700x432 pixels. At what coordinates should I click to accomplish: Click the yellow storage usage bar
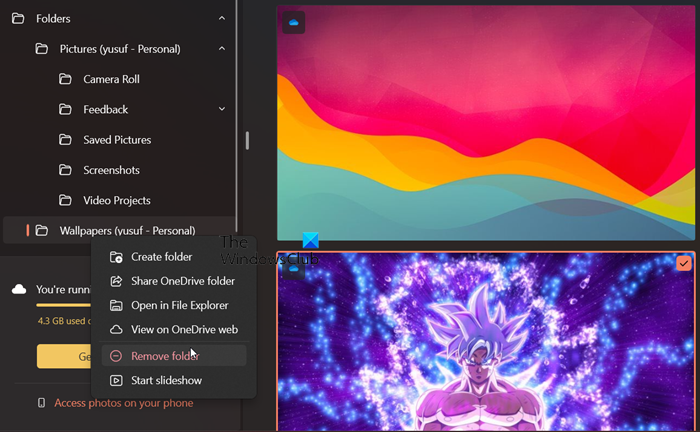coord(63,305)
